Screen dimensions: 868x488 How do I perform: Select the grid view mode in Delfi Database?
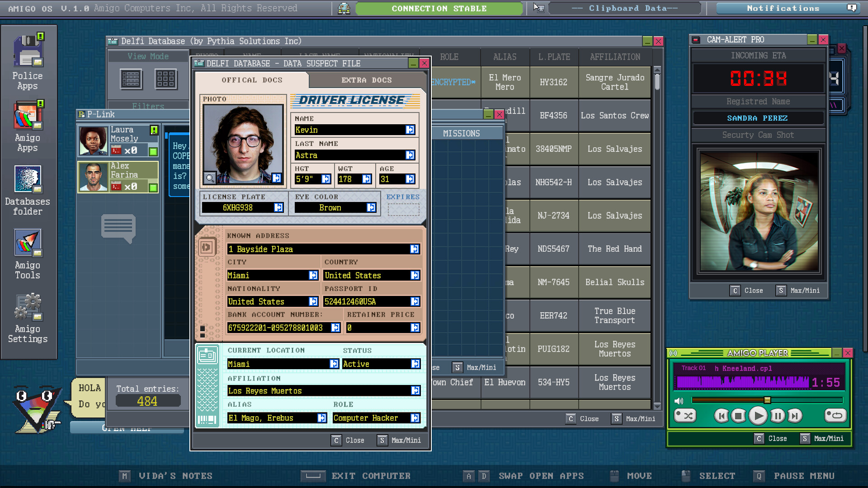(x=165, y=79)
